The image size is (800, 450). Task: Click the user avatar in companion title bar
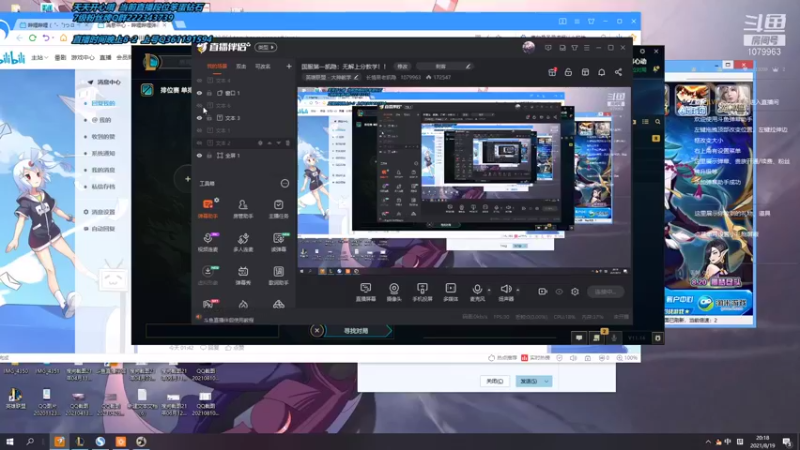[529, 47]
